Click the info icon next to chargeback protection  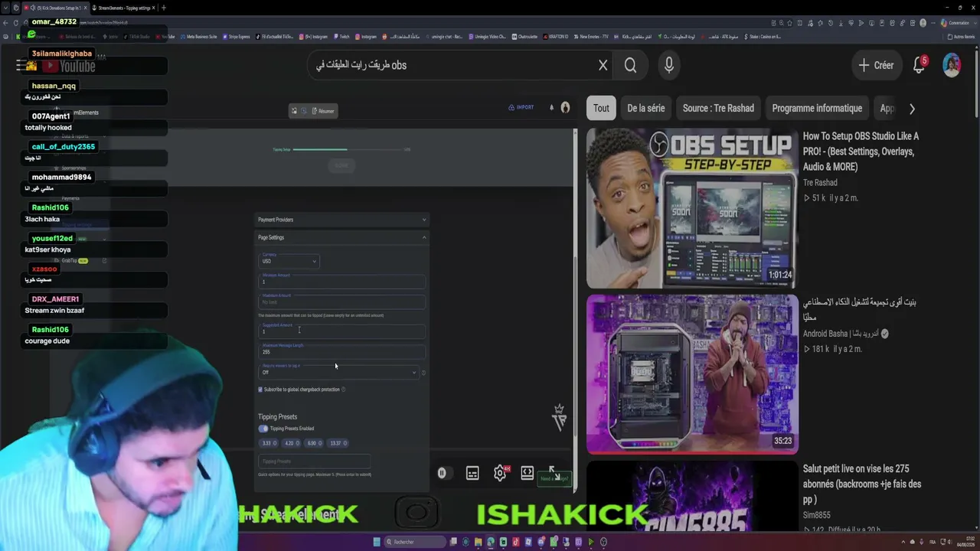click(x=343, y=390)
